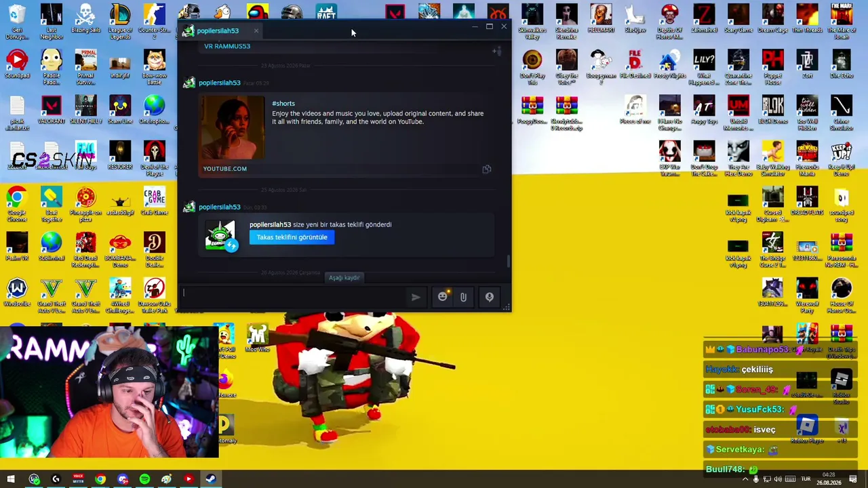Open the Windows Start menu
The image size is (868, 488).
11,479
